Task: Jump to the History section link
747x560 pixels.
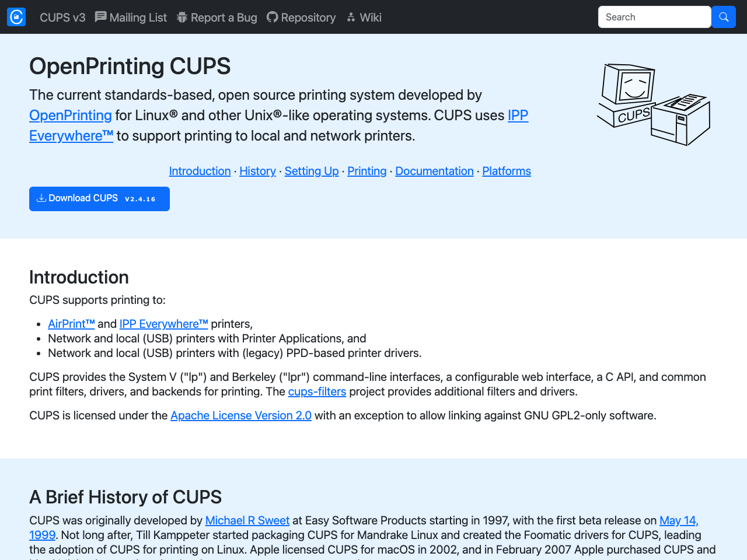Action: 257,171
